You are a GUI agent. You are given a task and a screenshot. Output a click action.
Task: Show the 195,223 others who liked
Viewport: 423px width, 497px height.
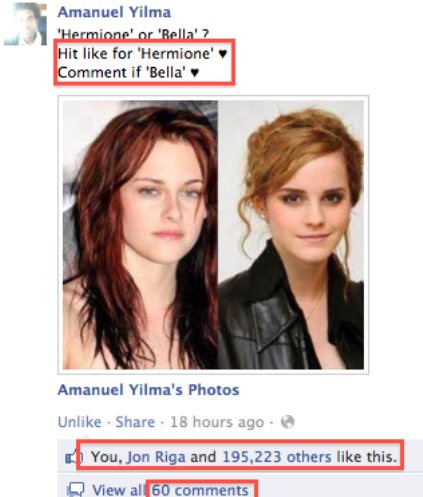[277, 457]
